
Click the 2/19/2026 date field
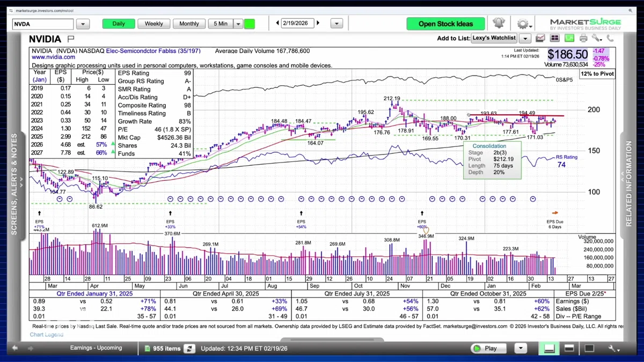click(x=298, y=24)
